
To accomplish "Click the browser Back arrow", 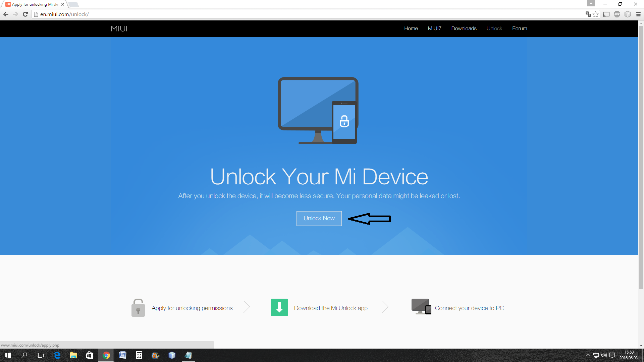I will point(6,14).
